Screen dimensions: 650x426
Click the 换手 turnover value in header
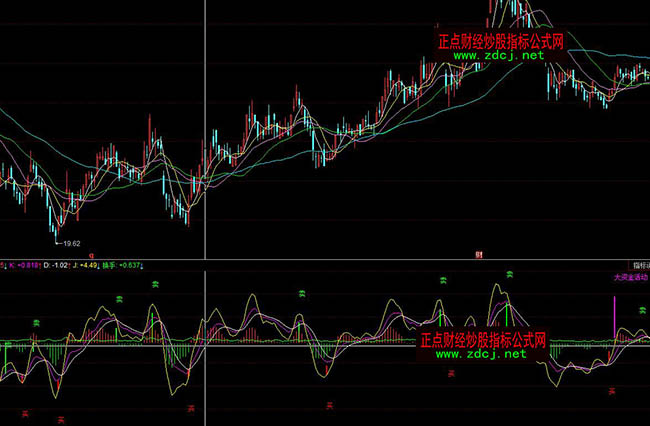pyautogui.click(x=130, y=265)
